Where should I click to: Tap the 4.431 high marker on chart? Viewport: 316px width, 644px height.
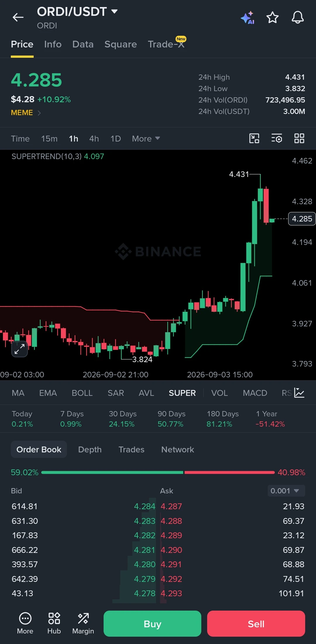click(x=239, y=174)
